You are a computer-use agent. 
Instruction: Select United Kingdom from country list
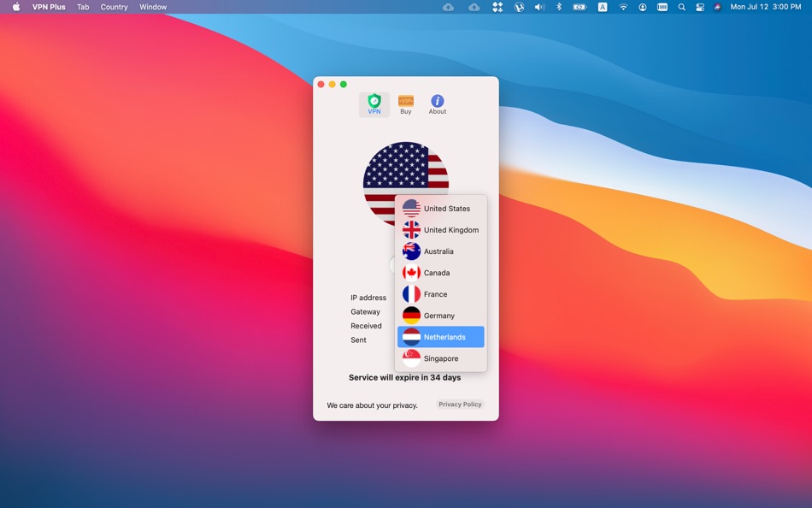pyautogui.click(x=441, y=230)
